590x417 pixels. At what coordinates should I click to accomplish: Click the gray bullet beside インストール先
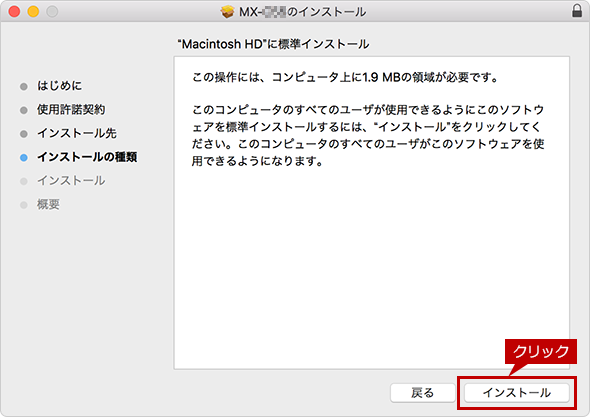tap(24, 134)
